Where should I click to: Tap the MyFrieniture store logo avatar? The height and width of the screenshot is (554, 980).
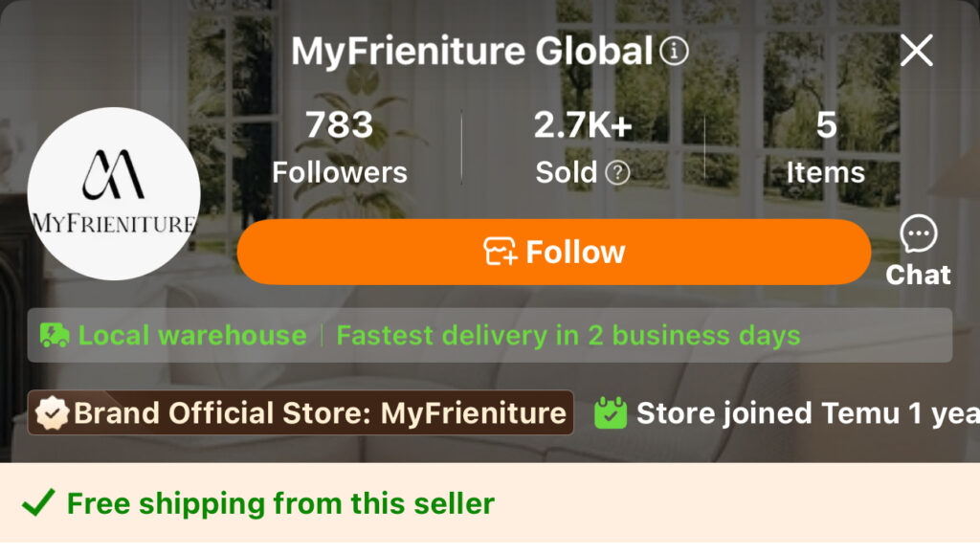[x=114, y=193]
